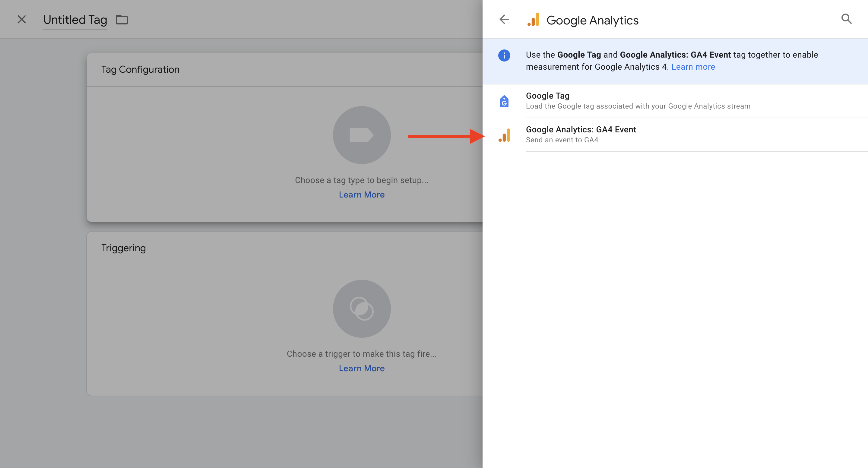This screenshot has height=468, width=868.
Task: Open Learn more link in info banner
Action: pos(693,67)
